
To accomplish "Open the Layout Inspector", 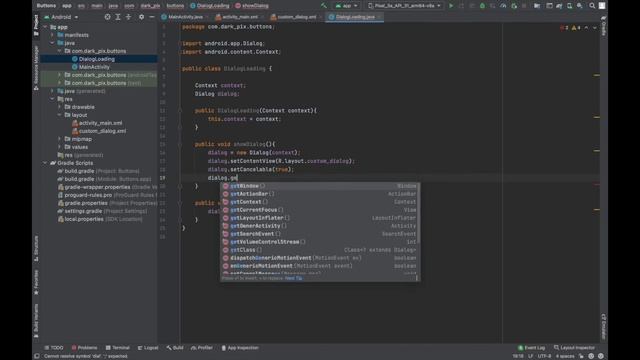I will click(x=574, y=348).
